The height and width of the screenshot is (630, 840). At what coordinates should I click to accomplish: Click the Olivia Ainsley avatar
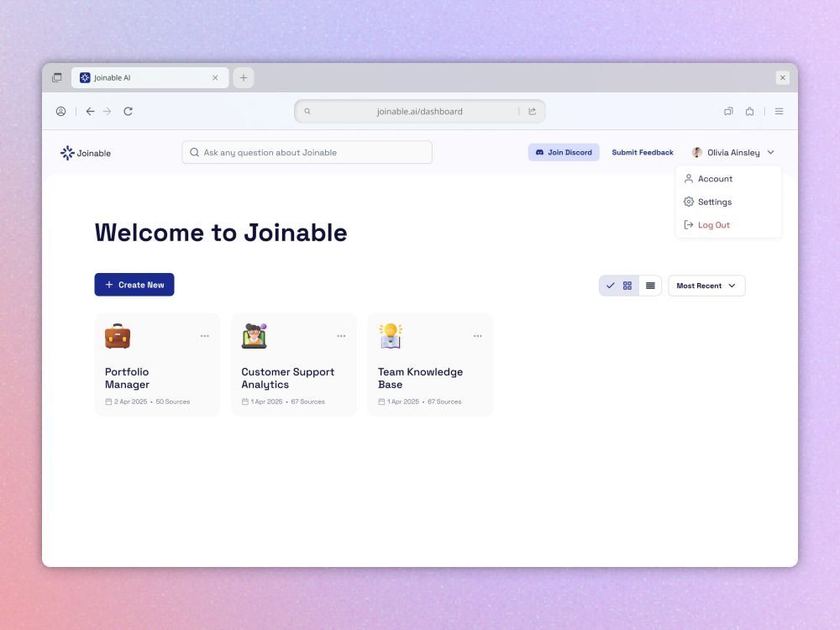(x=697, y=153)
